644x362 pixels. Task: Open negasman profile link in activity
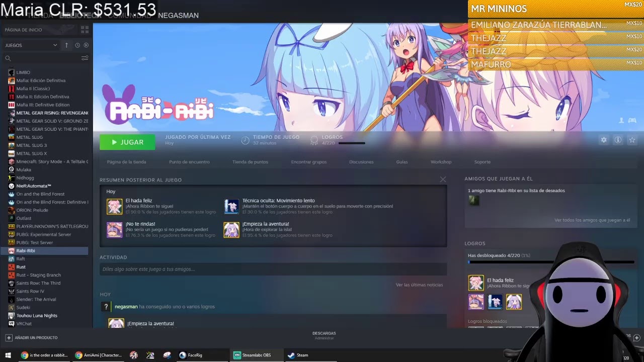[x=126, y=307]
